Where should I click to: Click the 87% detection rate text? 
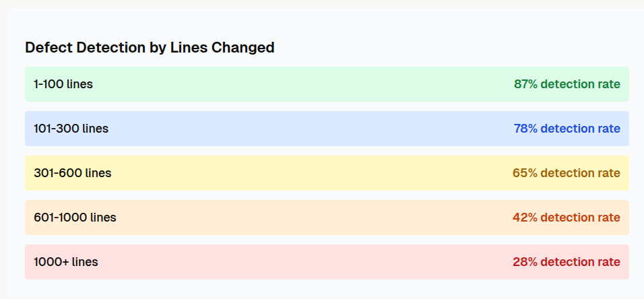pyautogui.click(x=567, y=84)
